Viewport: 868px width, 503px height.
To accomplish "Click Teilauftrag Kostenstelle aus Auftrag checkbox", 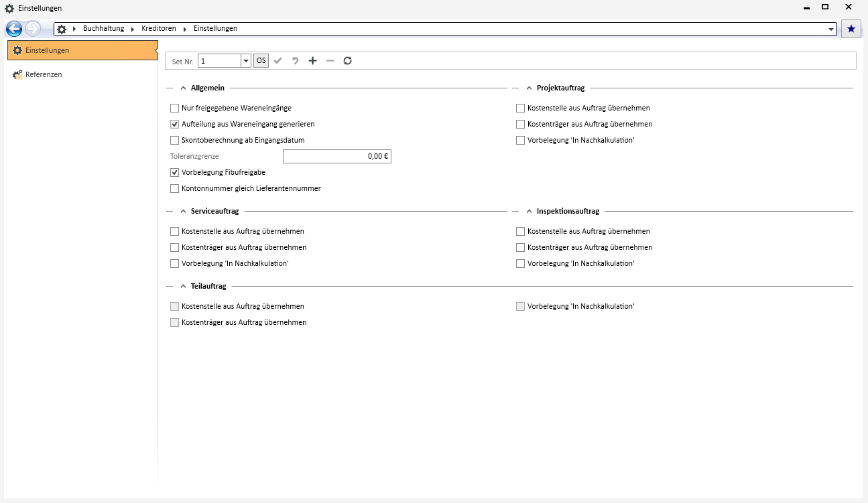I will (175, 306).
